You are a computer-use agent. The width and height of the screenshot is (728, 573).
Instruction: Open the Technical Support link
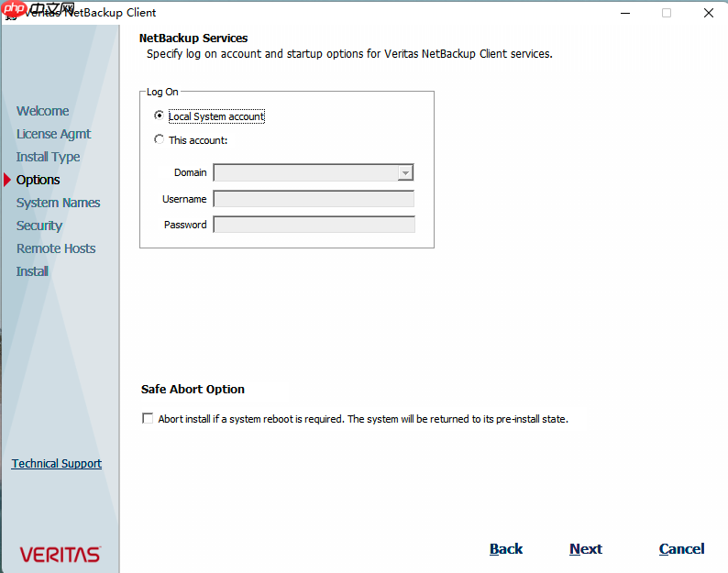tap(57, 463)
